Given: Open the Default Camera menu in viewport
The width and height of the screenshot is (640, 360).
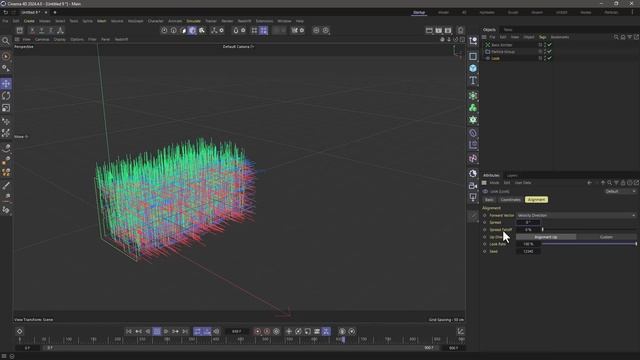Looking at the screenshot, I should [238, 47].
